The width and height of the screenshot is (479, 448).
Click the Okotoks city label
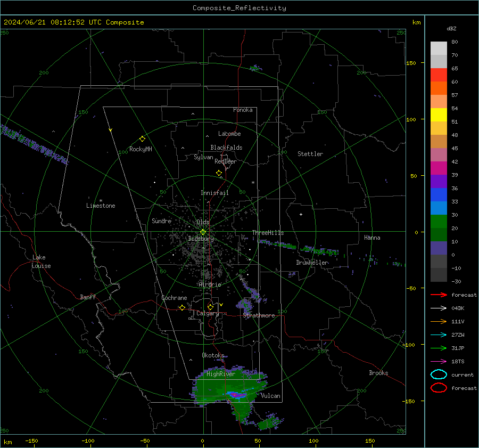(213, 355)
